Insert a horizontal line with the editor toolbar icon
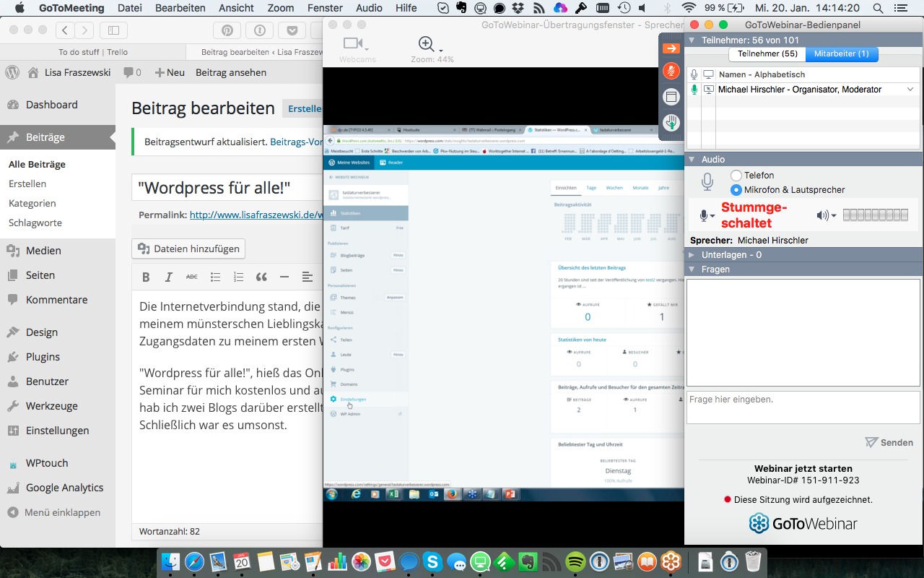The width and height of the screenshot is (924, 578). 284,277
